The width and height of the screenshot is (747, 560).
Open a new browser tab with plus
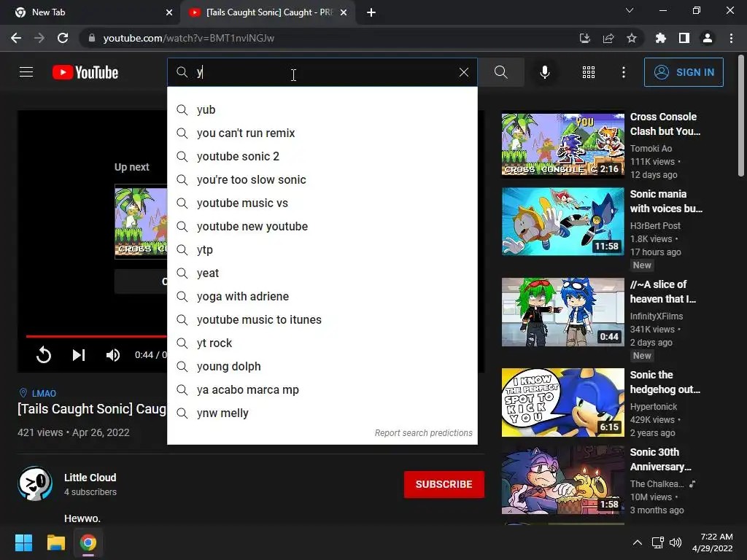[x=371, y=12]
